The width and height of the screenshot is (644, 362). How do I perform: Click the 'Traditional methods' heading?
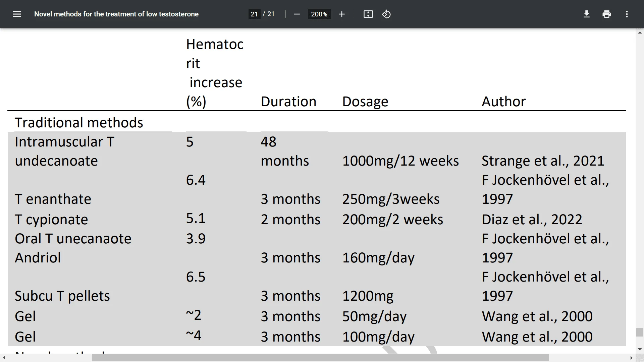point(79,123)
